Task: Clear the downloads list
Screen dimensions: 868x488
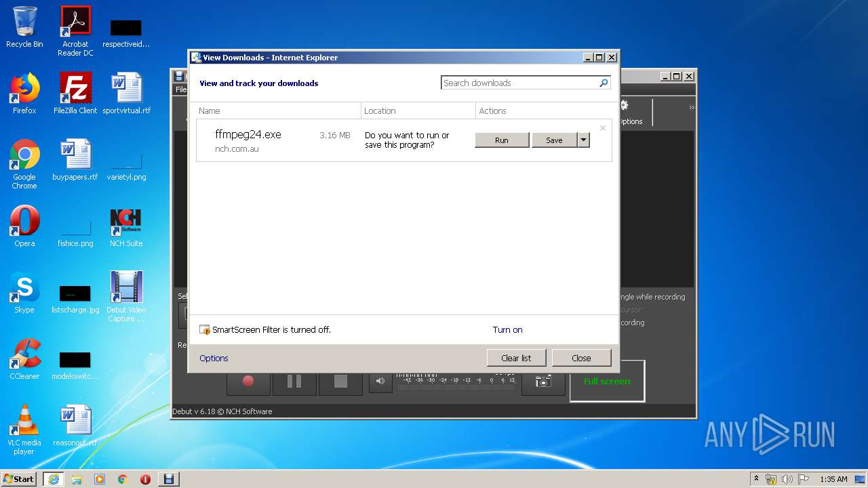Action: coord(516,358)
